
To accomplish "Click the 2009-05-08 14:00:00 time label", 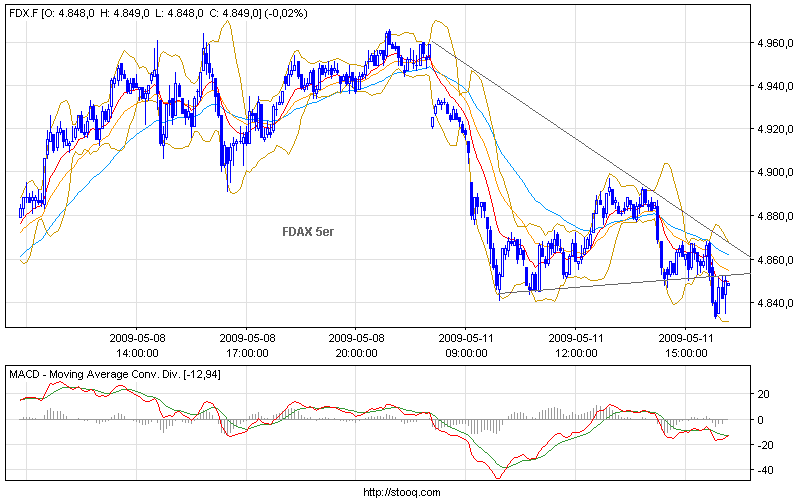I will click(137, 345).
